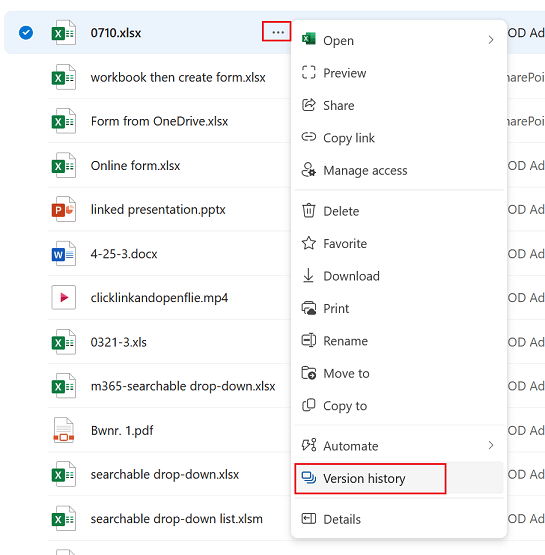
Task: Click Excel icon next to Online form.xlsx
Action: (64, 165)
